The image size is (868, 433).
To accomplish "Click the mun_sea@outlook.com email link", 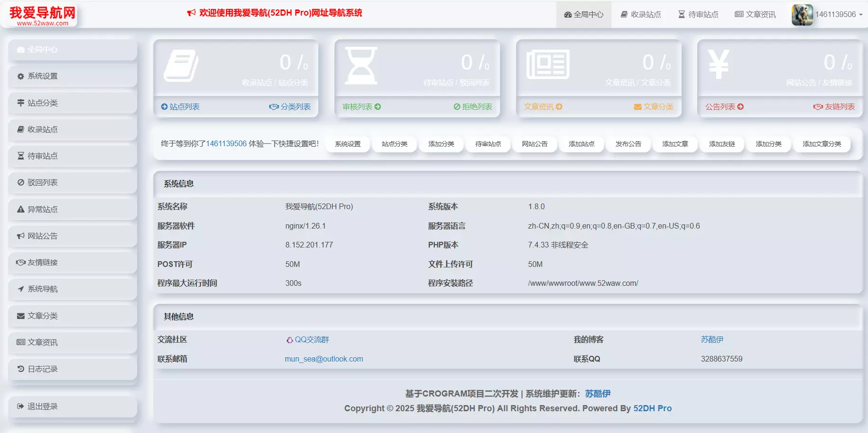I will coord(324,359).
